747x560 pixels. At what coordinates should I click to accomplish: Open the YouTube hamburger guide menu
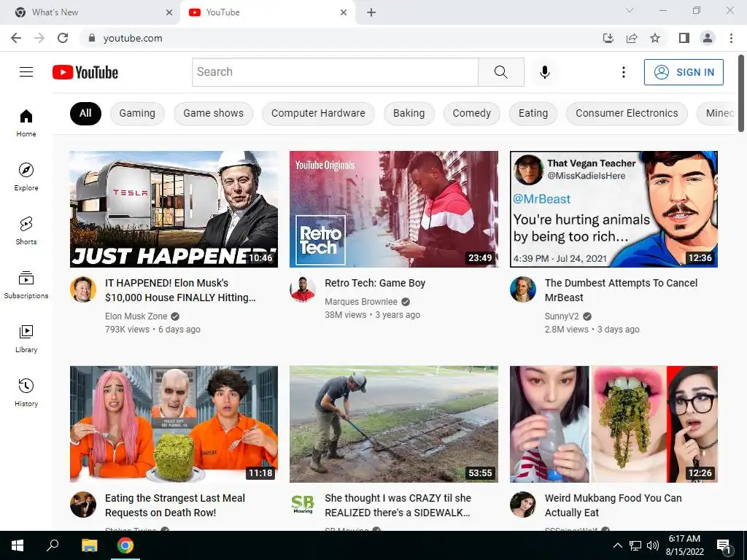pos(26,72)
